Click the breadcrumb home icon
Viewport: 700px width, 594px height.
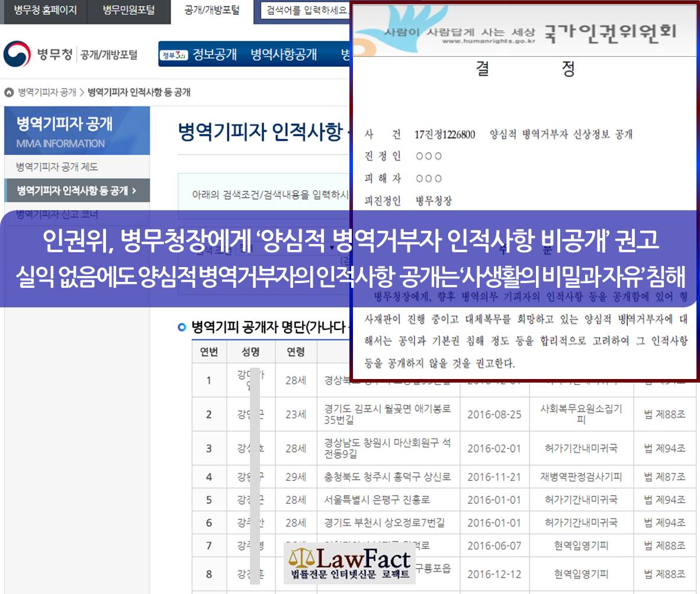(x=9, y=92)
